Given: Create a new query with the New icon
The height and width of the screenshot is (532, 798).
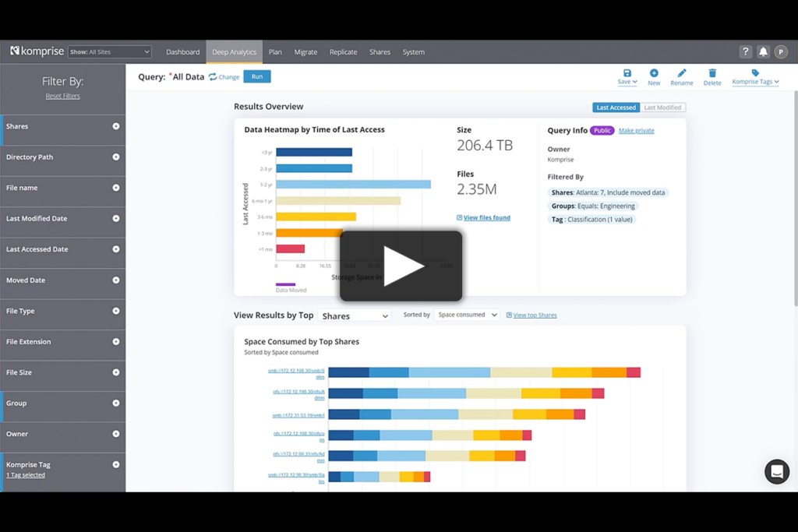Looking at the screenshot, I should pos(654,76).
